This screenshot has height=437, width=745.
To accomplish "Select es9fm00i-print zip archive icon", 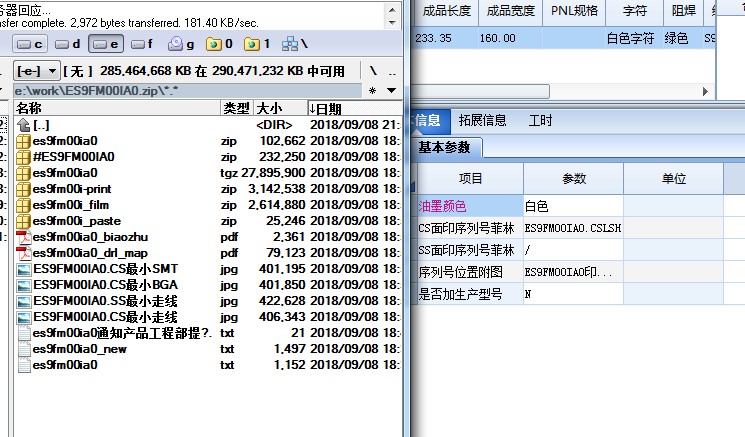I will coord(23,189).
